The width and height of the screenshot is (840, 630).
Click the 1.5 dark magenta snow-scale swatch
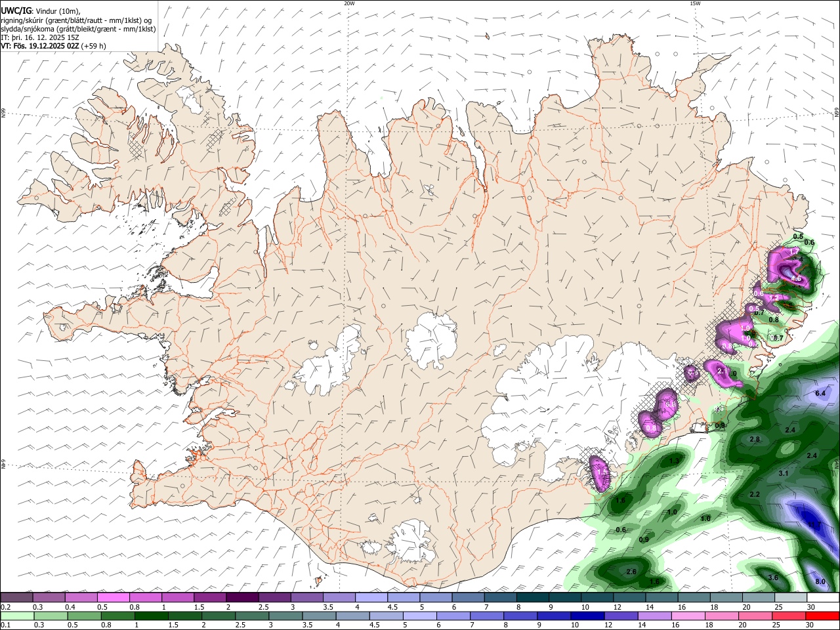(x=210, y=597)
